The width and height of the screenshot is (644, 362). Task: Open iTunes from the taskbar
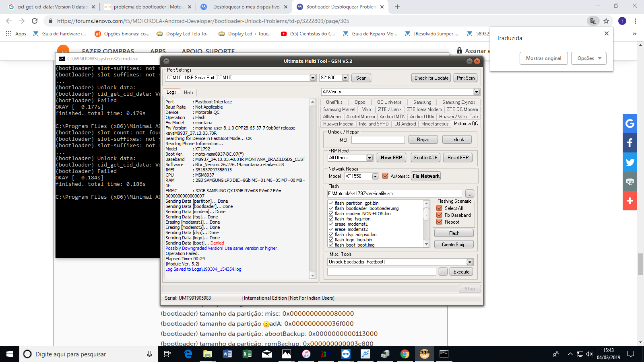[x=306, y=354]
